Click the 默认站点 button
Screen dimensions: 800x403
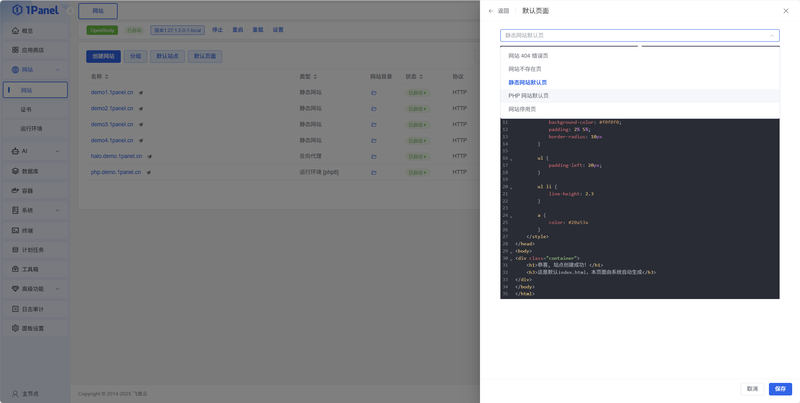coord(167,56)
